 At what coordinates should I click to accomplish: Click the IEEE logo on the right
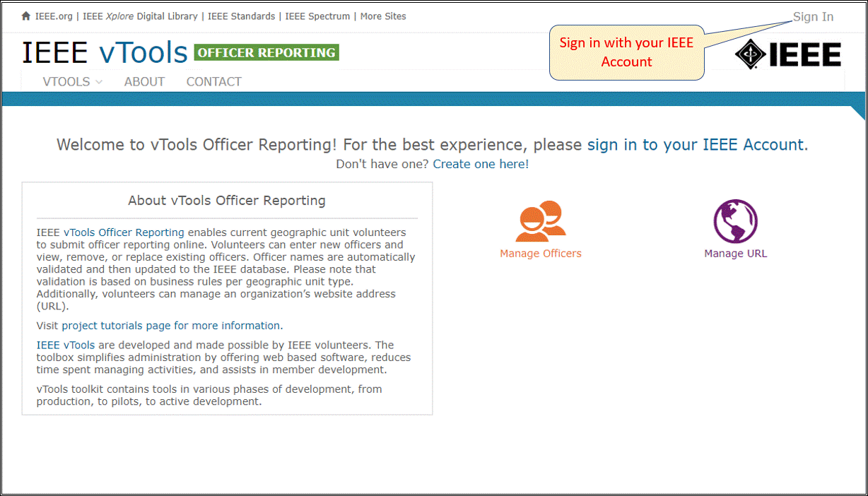788,54
